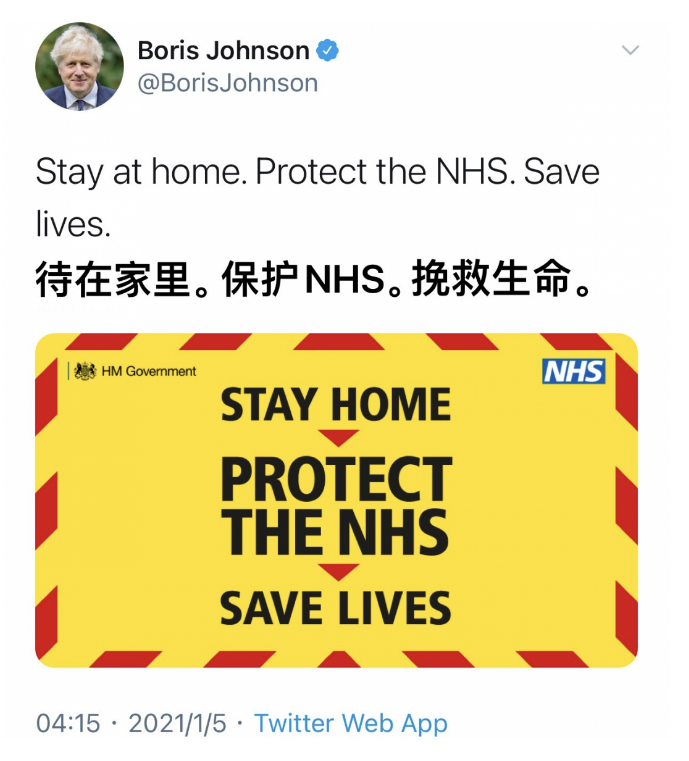
Task: Open the Boris Johnson display name
Action: click(x=223, y=50)
